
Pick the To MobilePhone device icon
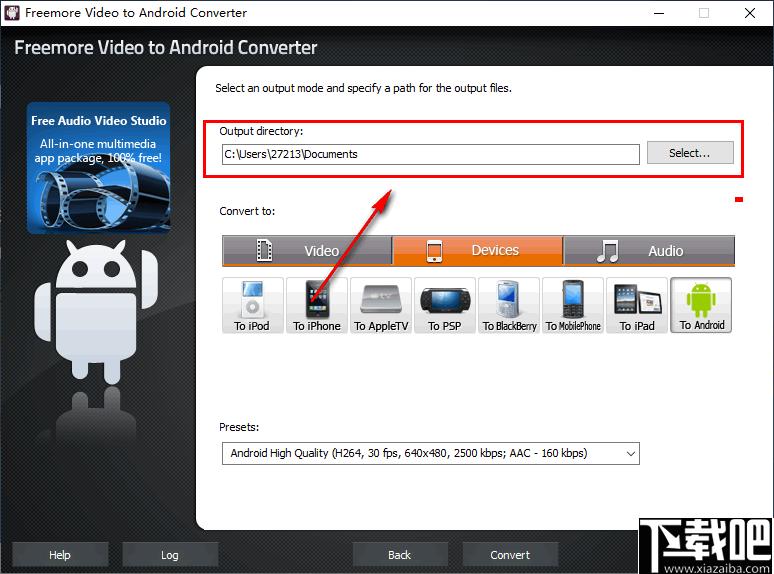573,306
